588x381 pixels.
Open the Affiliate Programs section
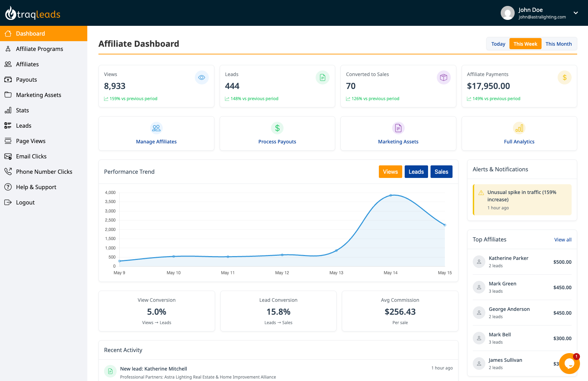[39, 49]
